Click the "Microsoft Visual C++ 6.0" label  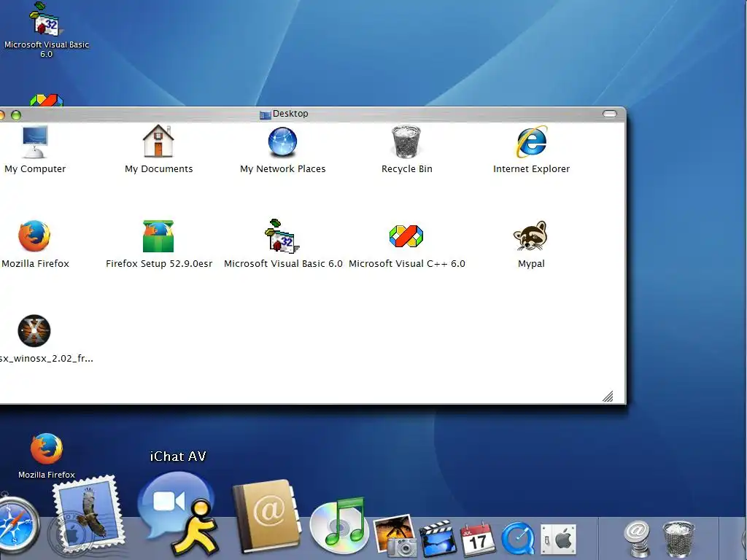tap(406, 263)
